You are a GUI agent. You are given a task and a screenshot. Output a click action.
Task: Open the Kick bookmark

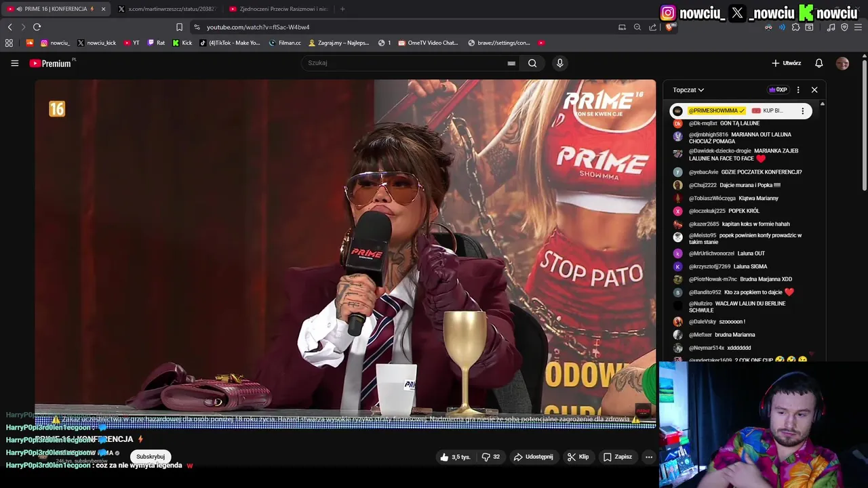[182, 43]
